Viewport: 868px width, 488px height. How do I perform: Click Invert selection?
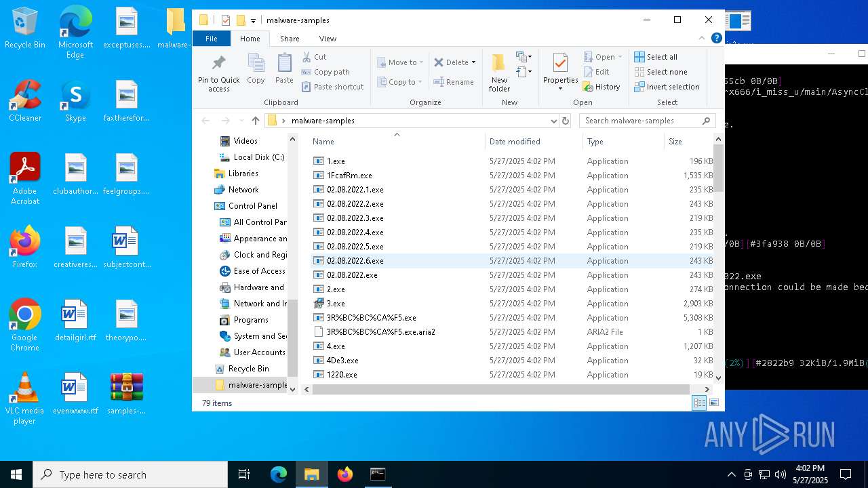point(667,87)
